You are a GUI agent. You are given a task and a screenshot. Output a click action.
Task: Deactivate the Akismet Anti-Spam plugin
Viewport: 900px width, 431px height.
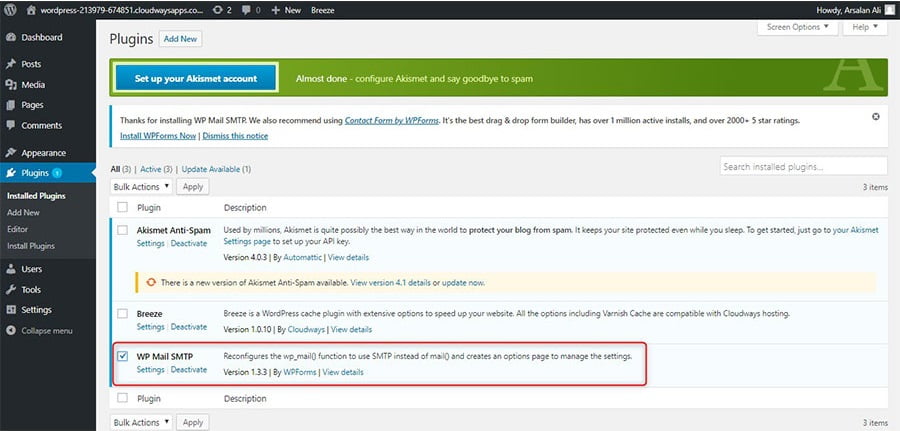189,243
